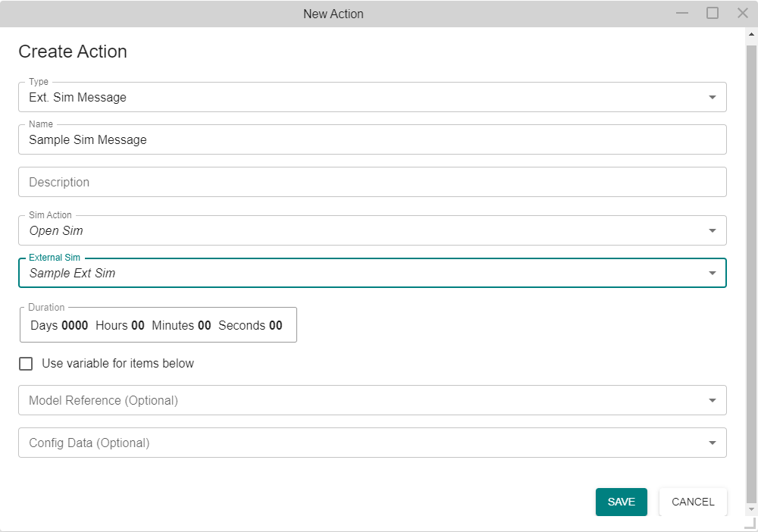Open the Model Reference (Optional) dropdown
The height and width of the screenshot is (532, 758).
pyautogui.click(x=372, y=400)
